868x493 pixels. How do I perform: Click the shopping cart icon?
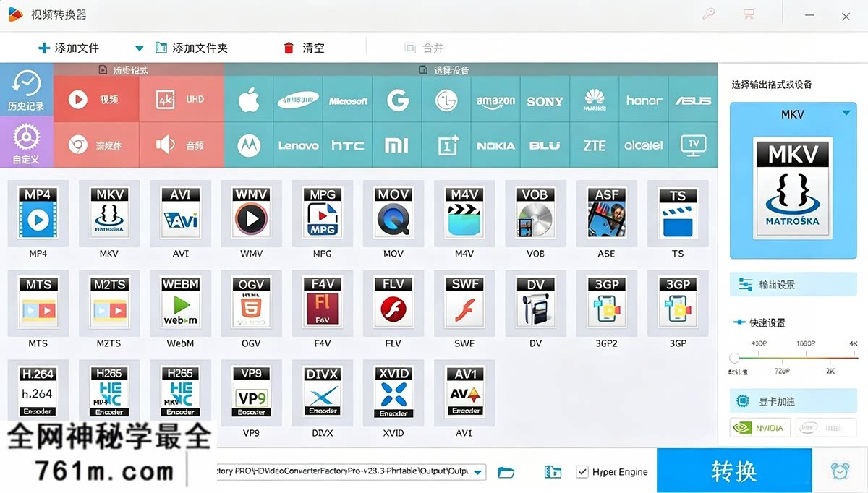749,14
